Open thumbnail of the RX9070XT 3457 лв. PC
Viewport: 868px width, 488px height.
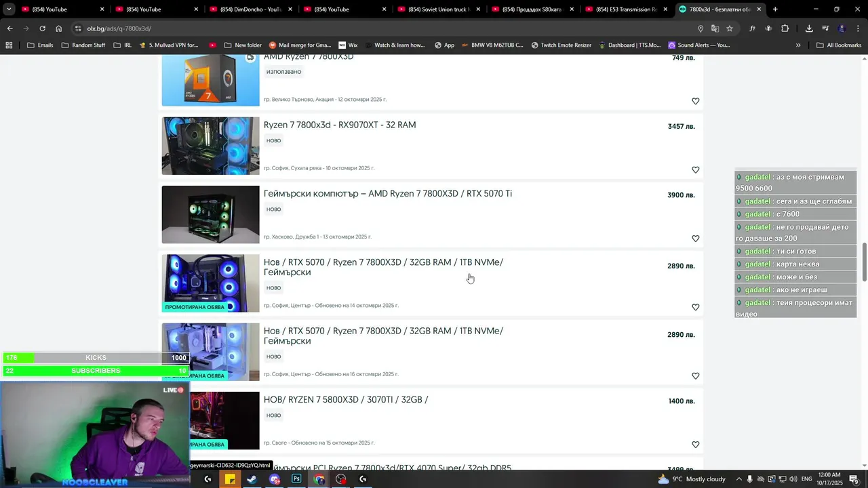[x=210, y=146]
